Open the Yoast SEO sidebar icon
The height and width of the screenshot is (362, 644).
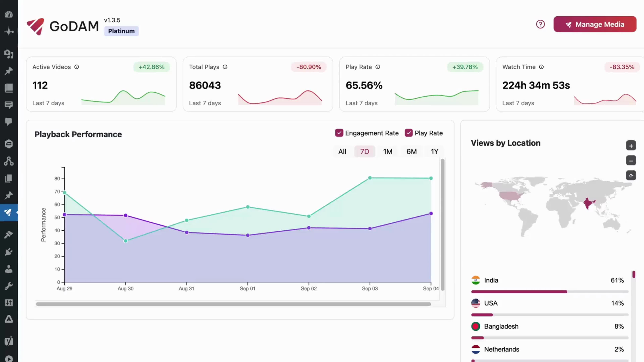coord(9,341)
